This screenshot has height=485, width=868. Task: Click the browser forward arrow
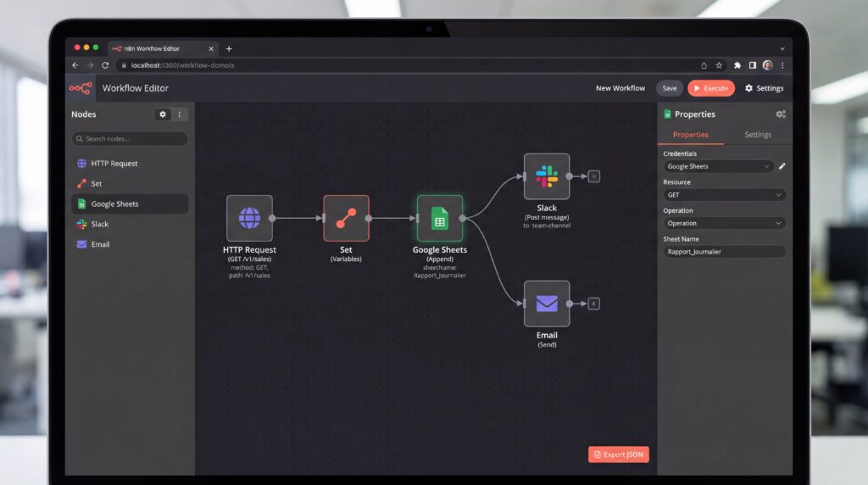click(x=90, y=65)
